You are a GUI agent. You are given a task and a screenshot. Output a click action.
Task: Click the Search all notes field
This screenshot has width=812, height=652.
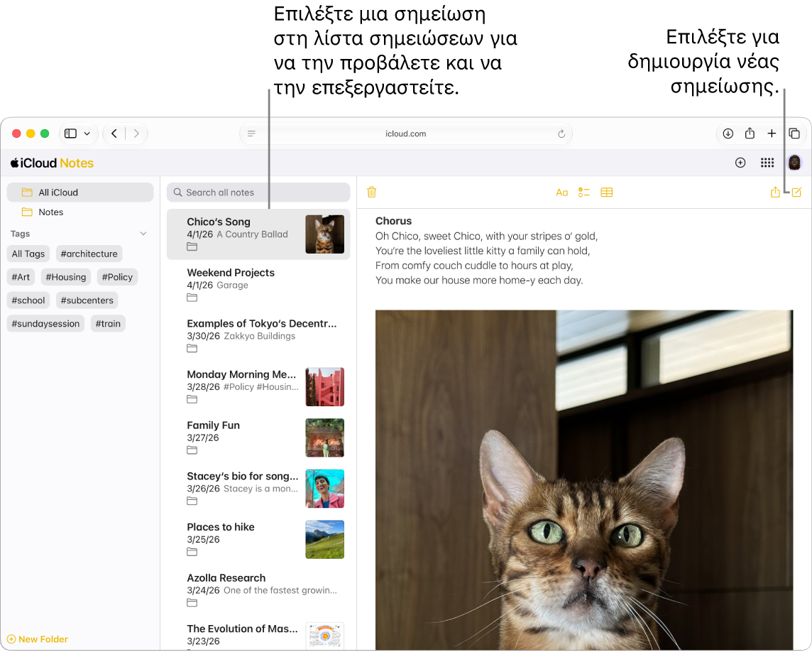click(258, 192)
